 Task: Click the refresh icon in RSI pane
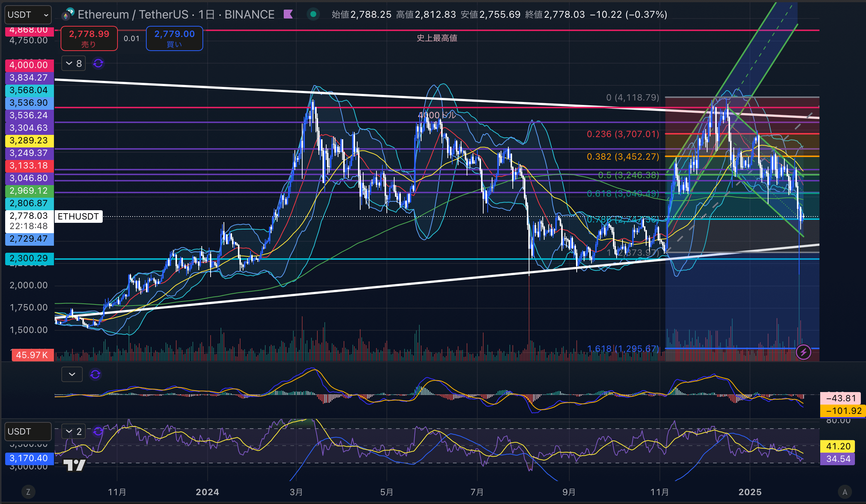coord(98,431)
